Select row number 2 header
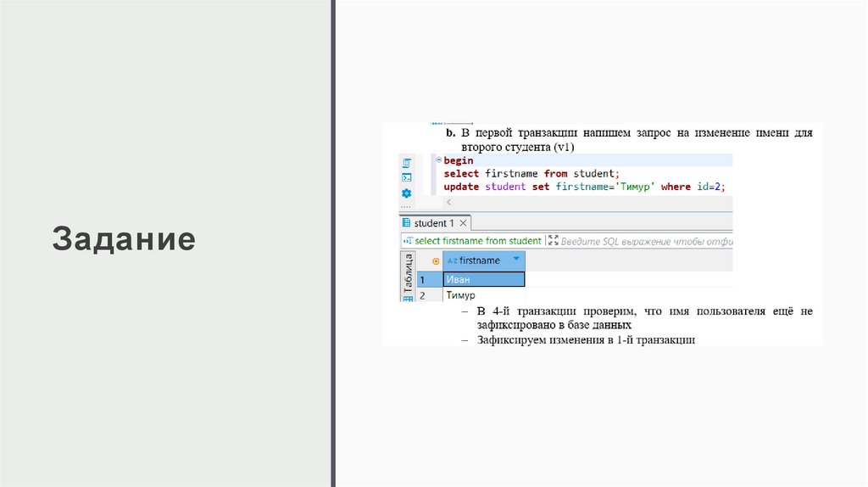Image resolution: width=868 pixels, height=487 pixels. point(421,295)
